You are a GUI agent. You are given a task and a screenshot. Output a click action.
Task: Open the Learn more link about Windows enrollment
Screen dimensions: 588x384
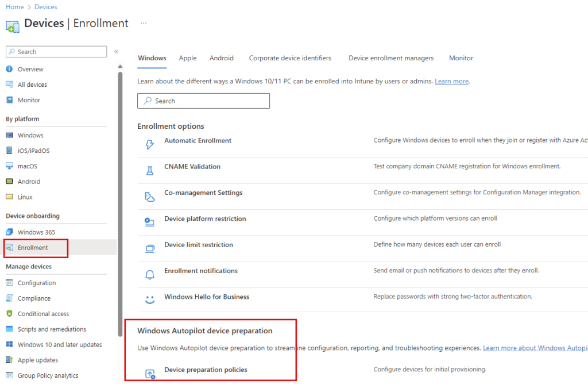[451, 81]
